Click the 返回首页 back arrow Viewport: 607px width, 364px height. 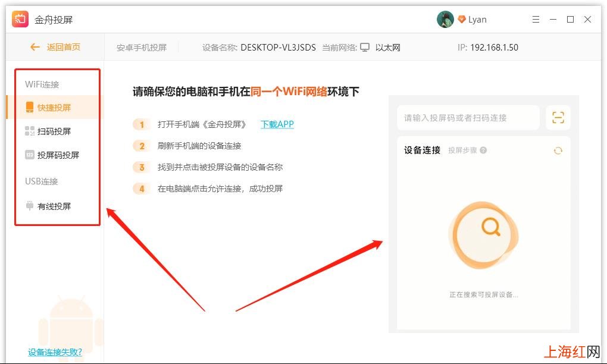pyautogui.click(x=35, y=47)
